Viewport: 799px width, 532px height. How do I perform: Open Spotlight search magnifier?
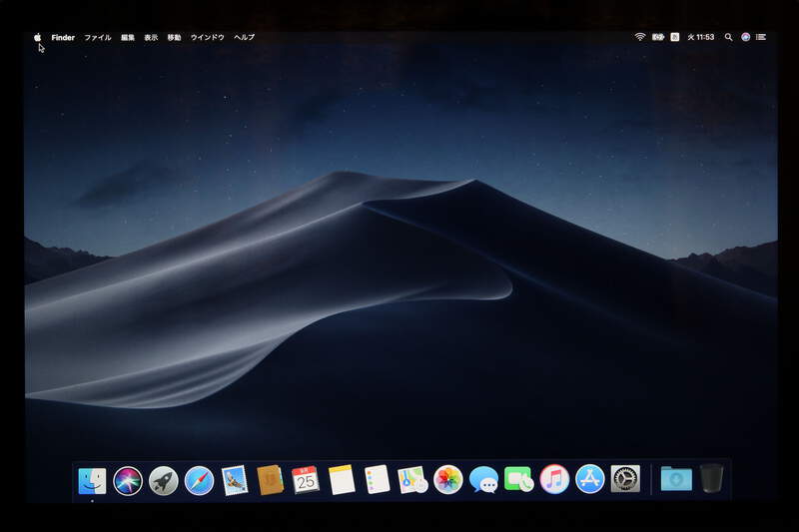click(729, 37)
